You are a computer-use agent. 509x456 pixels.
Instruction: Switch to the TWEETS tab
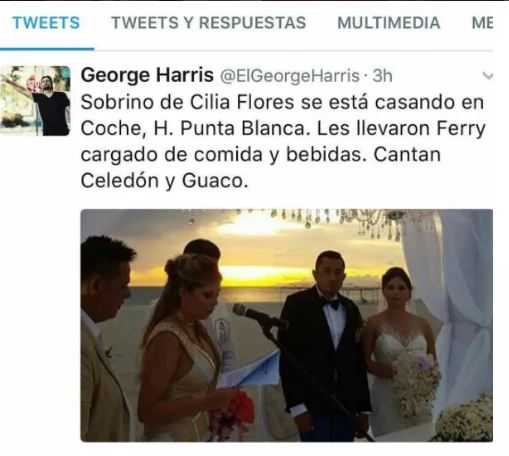[46, 23]
